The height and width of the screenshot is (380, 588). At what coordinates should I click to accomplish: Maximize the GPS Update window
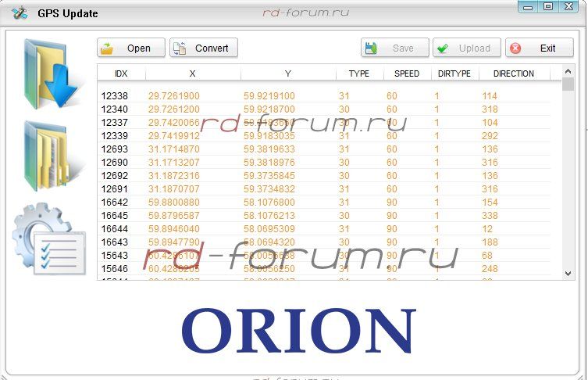click(548, 7)
